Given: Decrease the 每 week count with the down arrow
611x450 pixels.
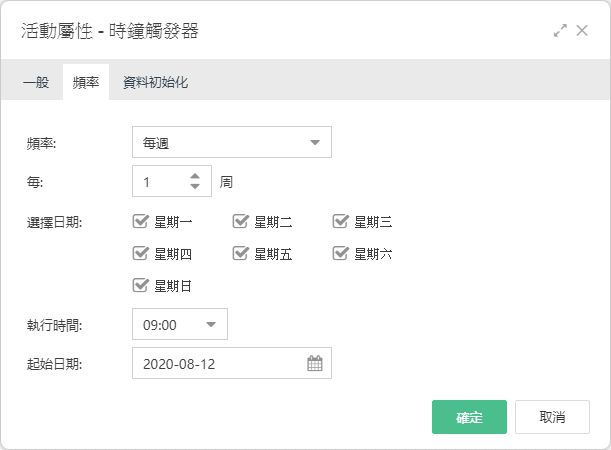Looking at the screenshot, I should (195, 186).
